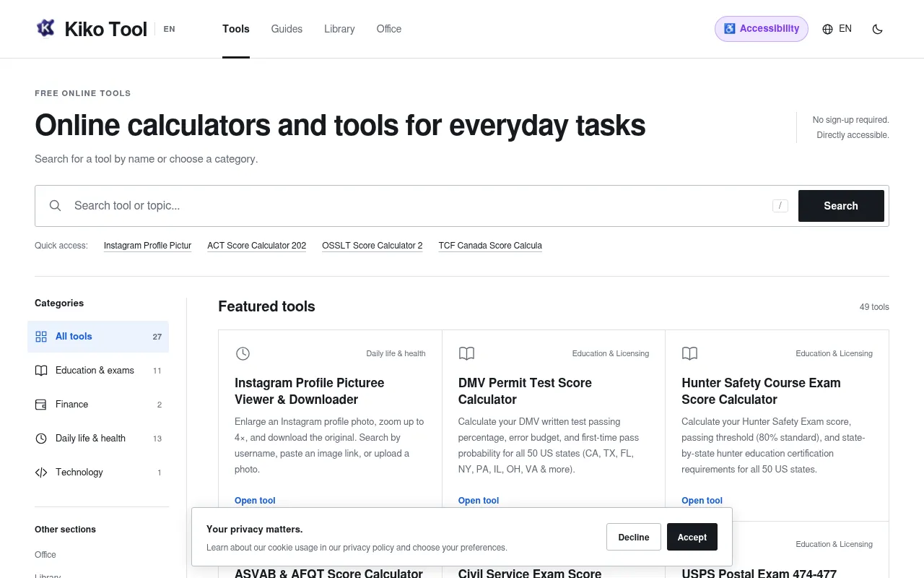Select the Daily life & health category
Image resolution: width=924 pixels, height=578 pixels.
98,439
